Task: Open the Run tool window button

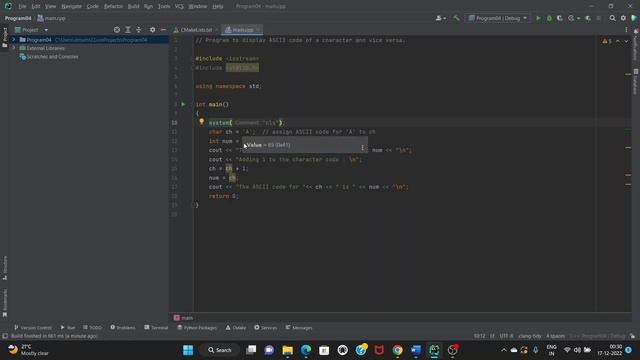Action: pyautogui.click(x=67, y=328)
